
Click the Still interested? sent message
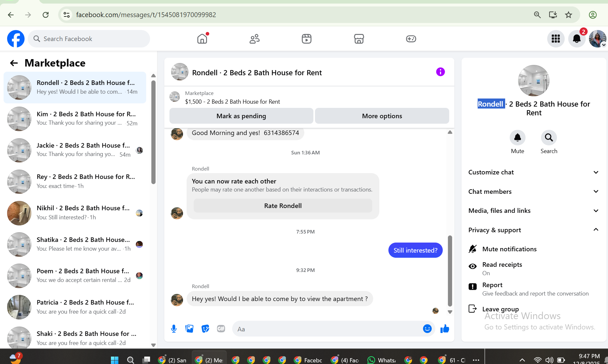(415, 250)
